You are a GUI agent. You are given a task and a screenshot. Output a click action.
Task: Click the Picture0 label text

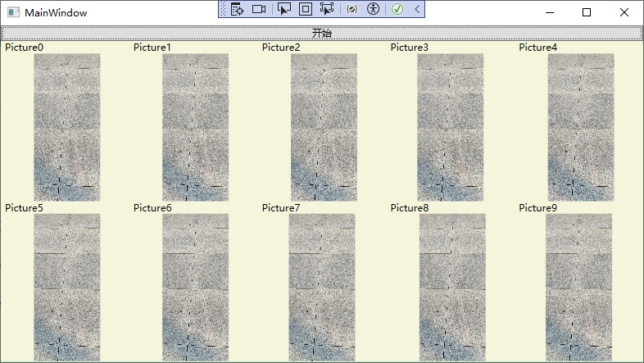pyautogui.click(x=25, y=48)
